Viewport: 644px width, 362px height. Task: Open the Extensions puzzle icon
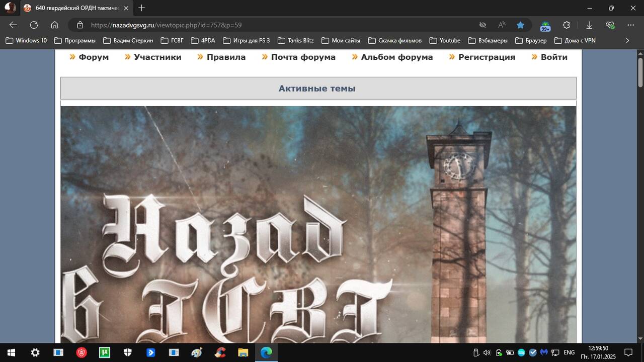point(567,25)
